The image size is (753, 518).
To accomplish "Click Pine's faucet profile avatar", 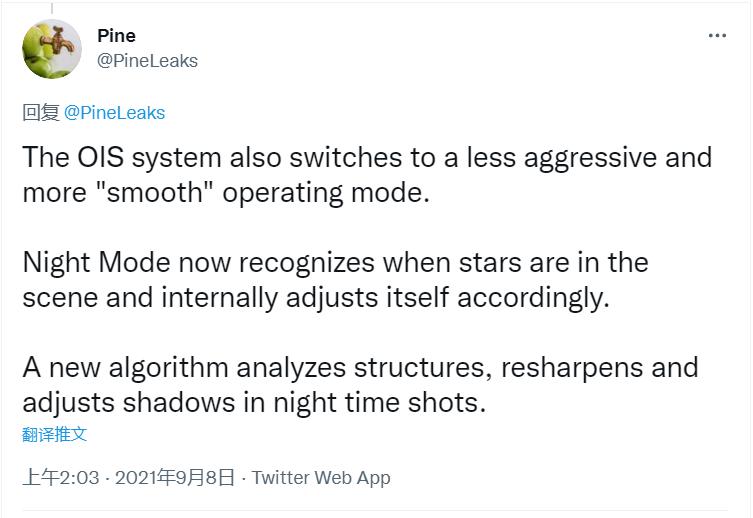I will tap(52, 47).
